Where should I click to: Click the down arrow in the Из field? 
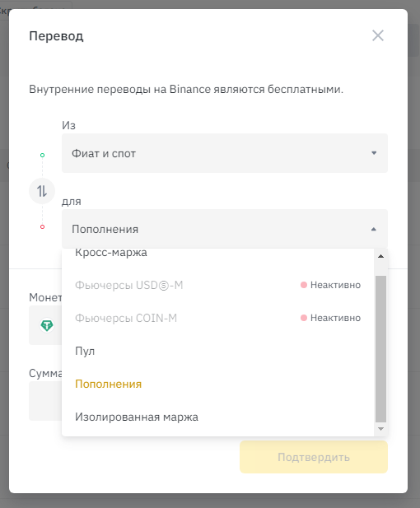point(374,153)
